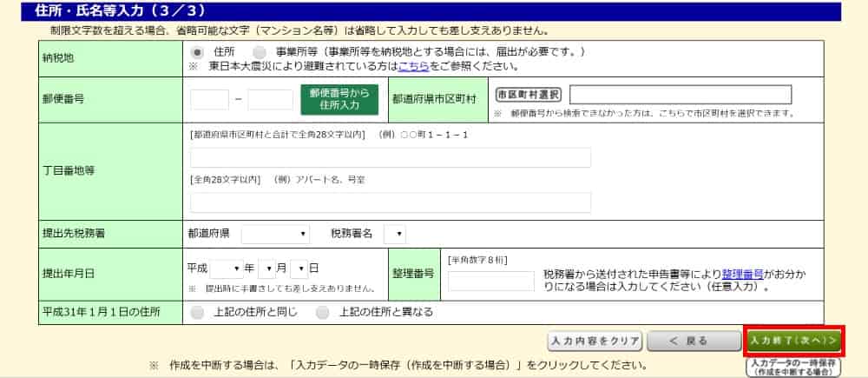Go back with the 戻る button
The width and height of the screenshot is (868, 378).
point(691,340)
